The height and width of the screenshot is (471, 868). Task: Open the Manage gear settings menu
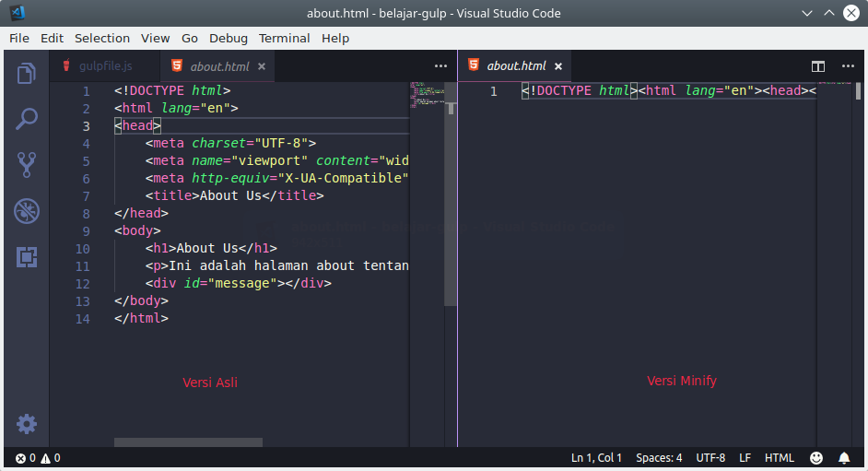pyautogui.click(x=26, y=424)
